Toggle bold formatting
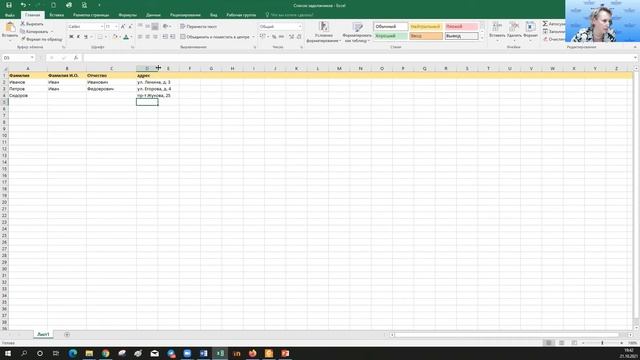Screen dimensions: 640x360 click(x=71, y=37)
